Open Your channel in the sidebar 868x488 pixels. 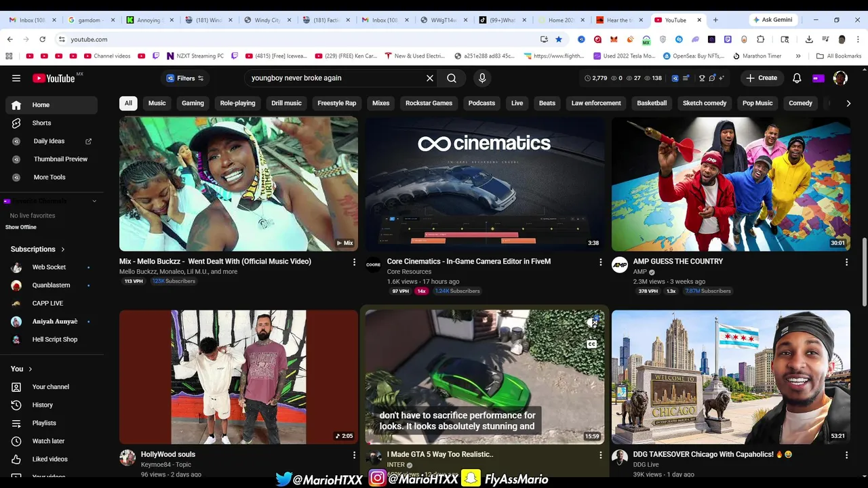tap(52, 387)
